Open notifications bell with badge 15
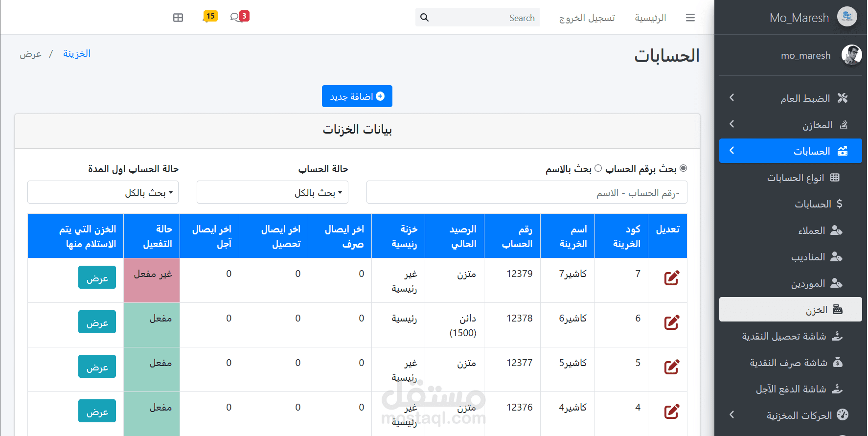This screenshot has height=436, width=868. 209,17
